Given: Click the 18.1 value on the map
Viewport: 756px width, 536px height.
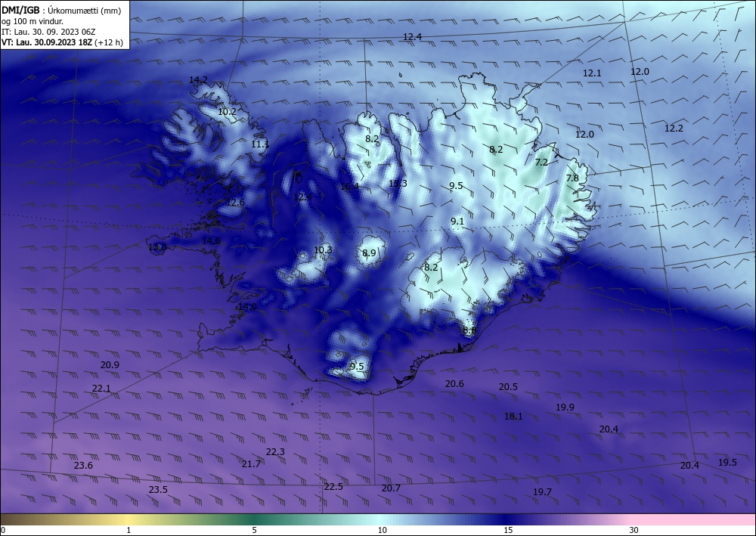Looking at the screenshot, I should (513, 416).
